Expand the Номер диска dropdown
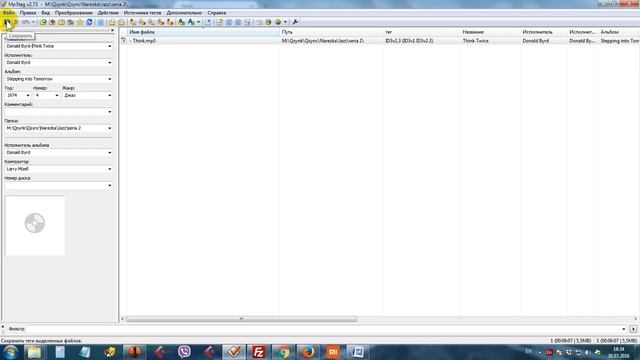 click(109, 185)
